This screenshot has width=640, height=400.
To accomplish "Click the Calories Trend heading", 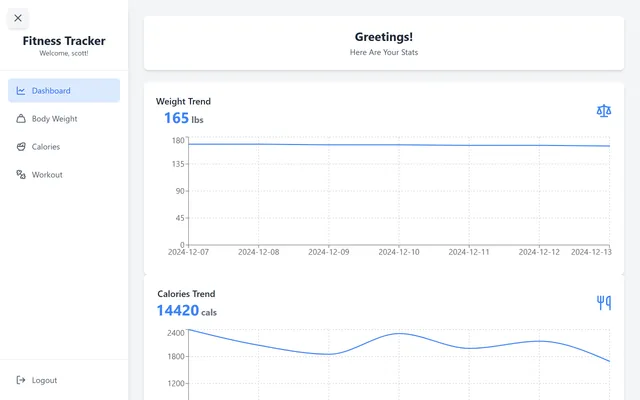I will [186, 294].
